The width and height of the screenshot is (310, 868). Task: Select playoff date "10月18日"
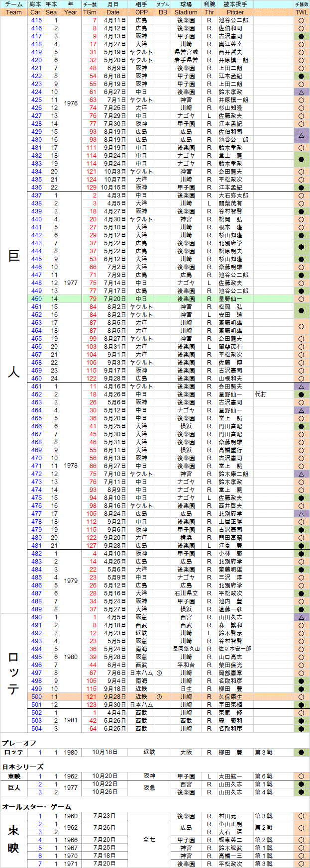click(x=105, y=753)
